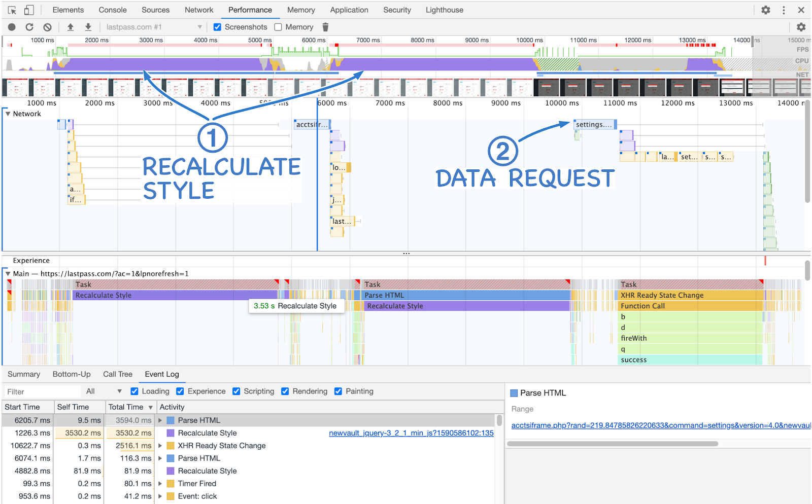Expand the XHR Ready State Change row

tap(160, 446)
